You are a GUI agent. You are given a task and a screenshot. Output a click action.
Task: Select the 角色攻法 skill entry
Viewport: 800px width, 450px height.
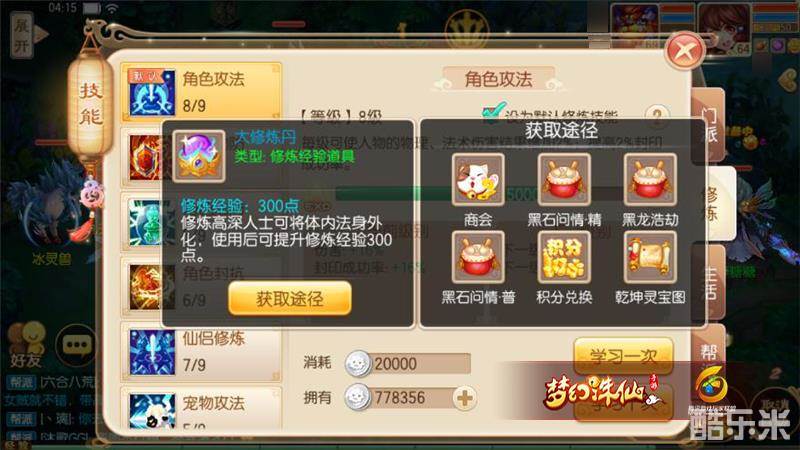pyautogui.click(x=201, y=92)
